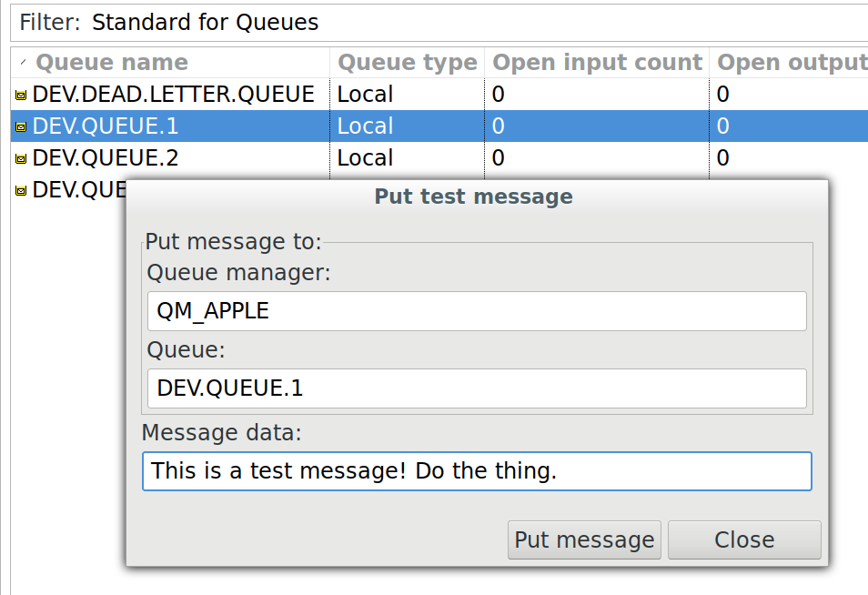Focus the Queue manager field QM_APPLE
This screenshot has width=868, height=595.
pos(476,311)
